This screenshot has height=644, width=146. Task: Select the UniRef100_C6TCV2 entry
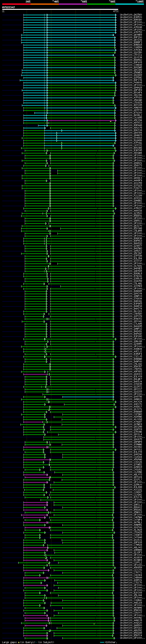pos(131,145)
